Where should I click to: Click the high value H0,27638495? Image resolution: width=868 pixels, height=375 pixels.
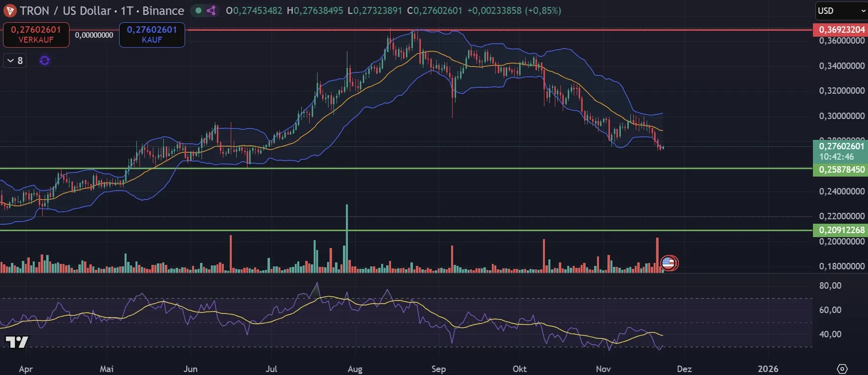[x=315, y=10]
